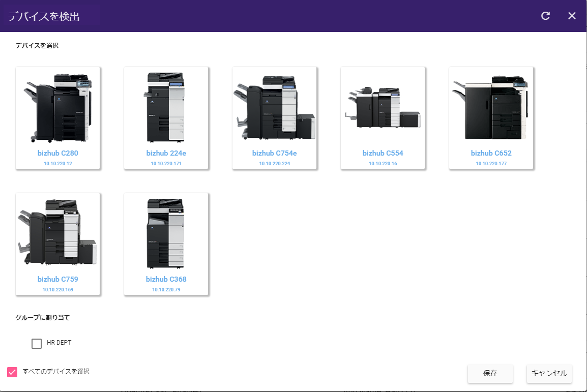Viewport: 587px width, 392px height.
Task: Select the bizhub C368 printer image
Action: tap(165, 233)
